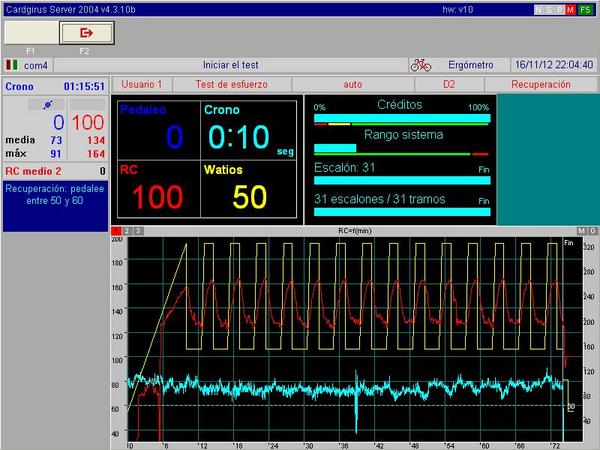Click the 31 escalones / 31 tramos progress bar
Image resolution: width=600 pixels, height=450 pixels.
point(402,212)
